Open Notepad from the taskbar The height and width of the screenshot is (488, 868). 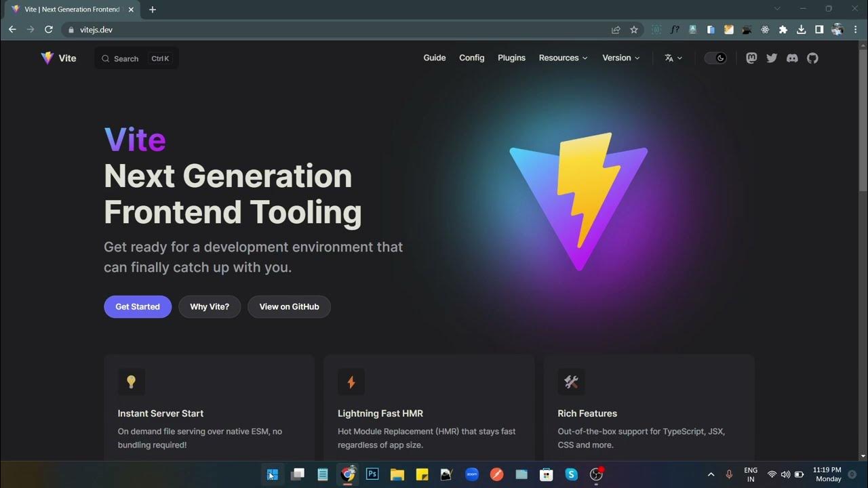323,474
